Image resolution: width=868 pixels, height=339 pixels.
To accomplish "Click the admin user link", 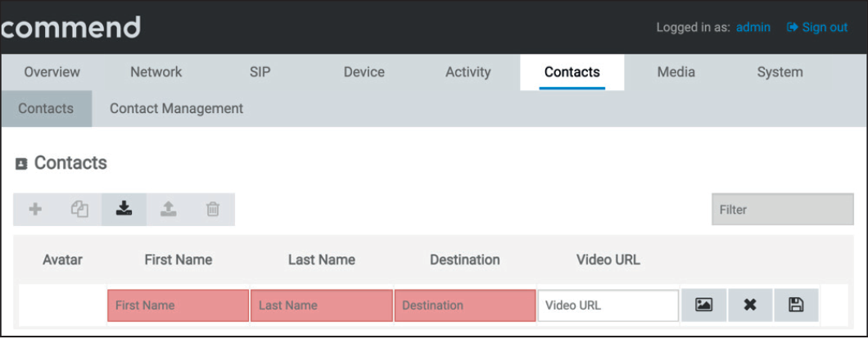I will pyautogui.click(x=753, y=27).
